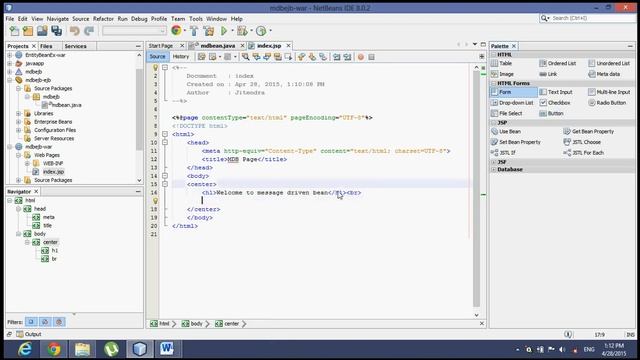
Task: Click the New File toolbar icon
Action: point(14,31)
